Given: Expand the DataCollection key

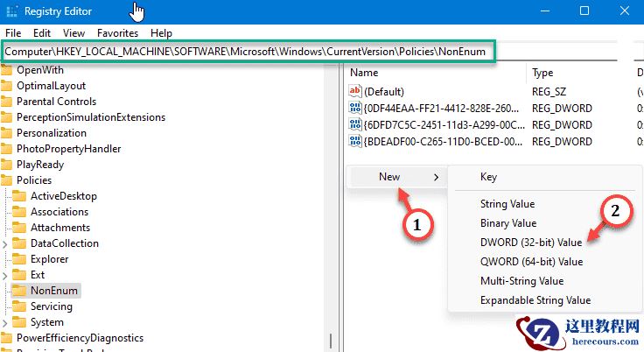Looking at the screenshot, I should coord(5,244).
